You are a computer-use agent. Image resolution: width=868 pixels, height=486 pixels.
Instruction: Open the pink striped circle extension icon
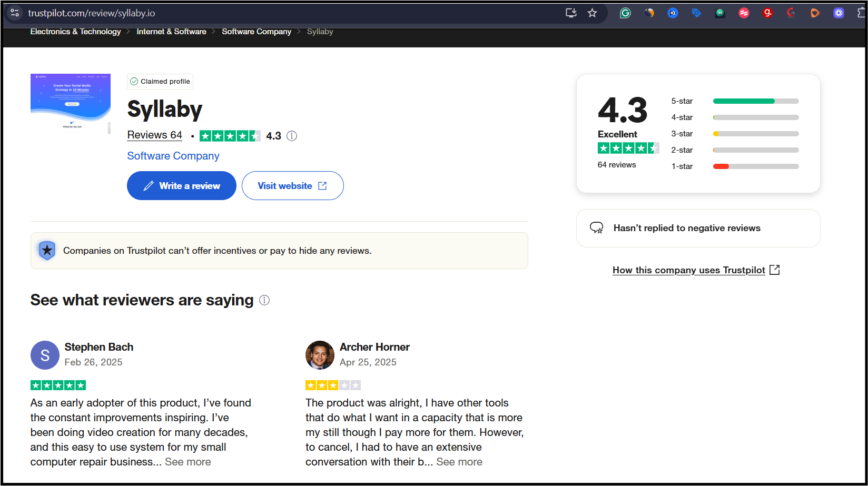(x=744, y=13)
